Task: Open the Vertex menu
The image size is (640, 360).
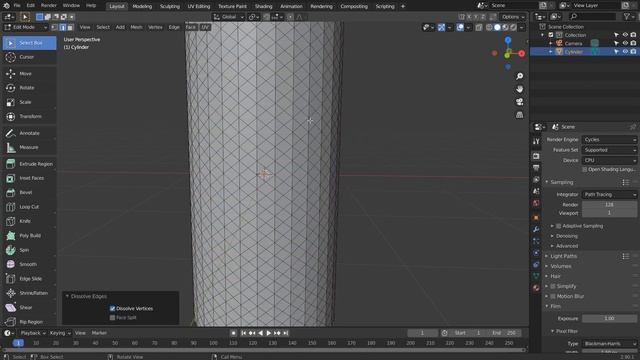Action: [x=155, y=27]
